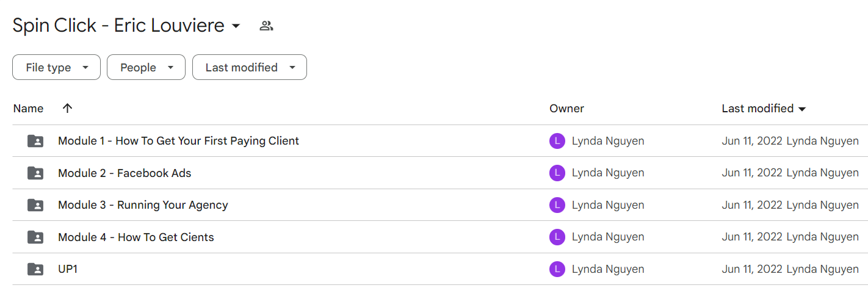Screen dimensions: 868x296
Task: Click the shared folder icon for Module 2
Action: 36,173
